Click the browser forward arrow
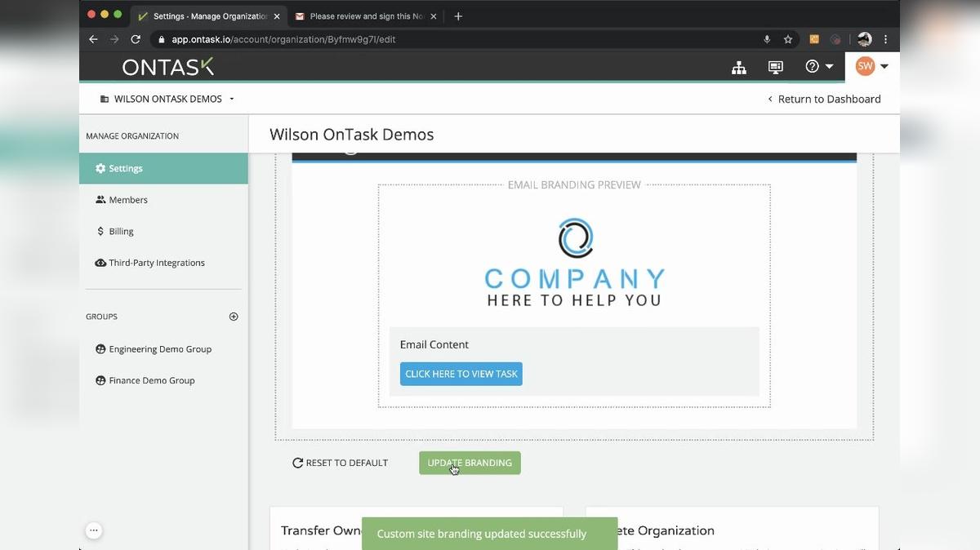The width and height of the screenshot is (980, 550). (x=114, y=39)
